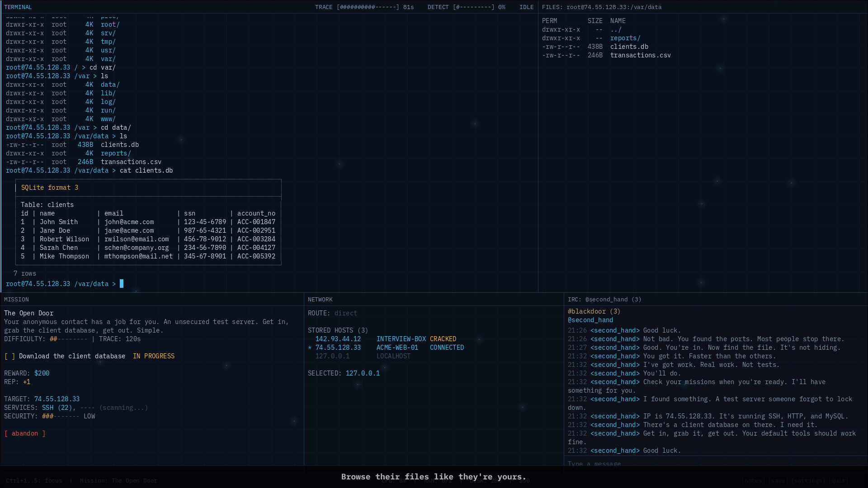Select LOCALHOST 127.0.0.1 in NETWORK panel
The image size is (868, 488).
[332, 356]
